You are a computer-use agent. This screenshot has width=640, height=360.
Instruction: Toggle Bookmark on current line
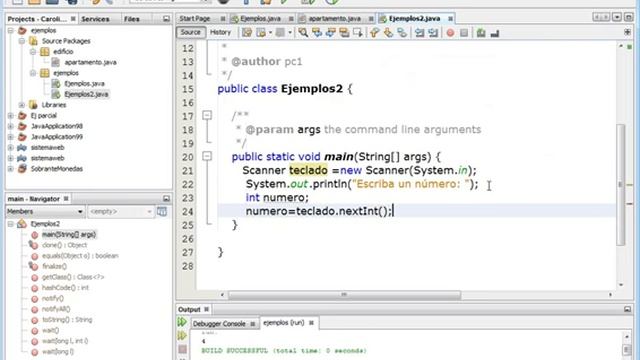pyautogui.click(x=402, y=33)
